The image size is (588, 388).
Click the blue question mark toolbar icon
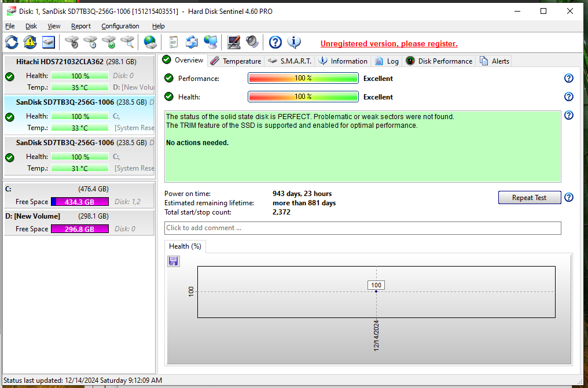point(275,42)
